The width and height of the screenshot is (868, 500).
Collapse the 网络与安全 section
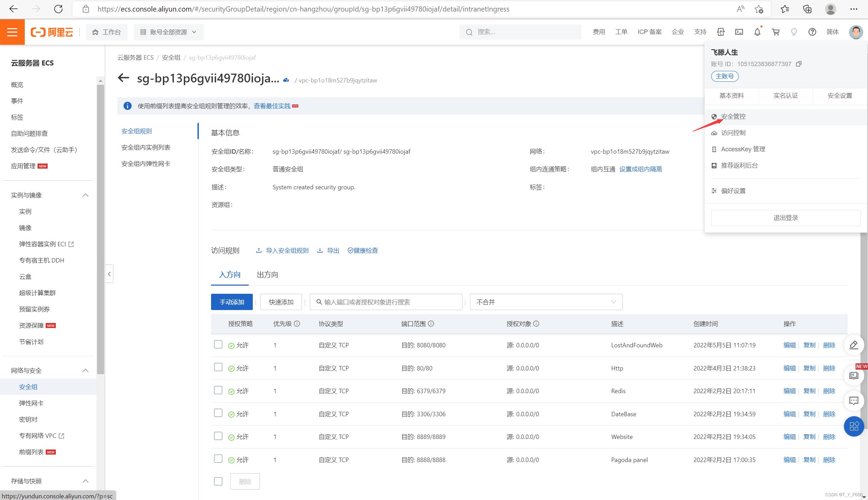pyautogui.click(x=86, y=370)
